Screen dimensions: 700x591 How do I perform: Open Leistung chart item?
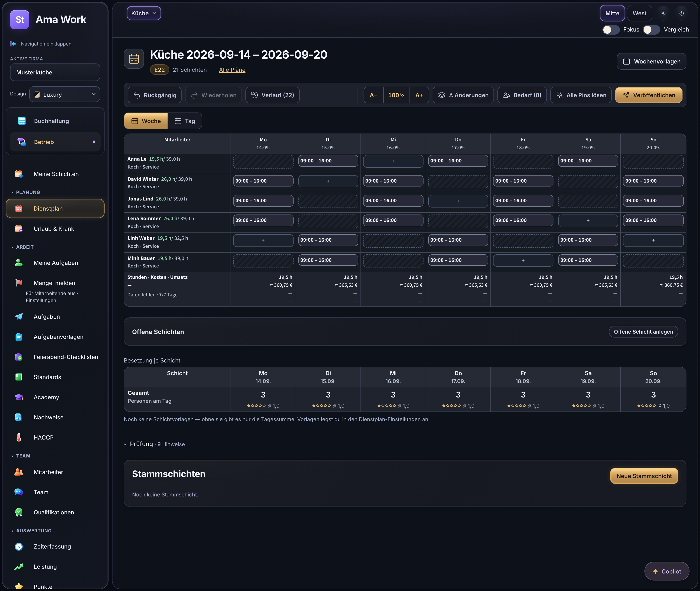[55, 566]
